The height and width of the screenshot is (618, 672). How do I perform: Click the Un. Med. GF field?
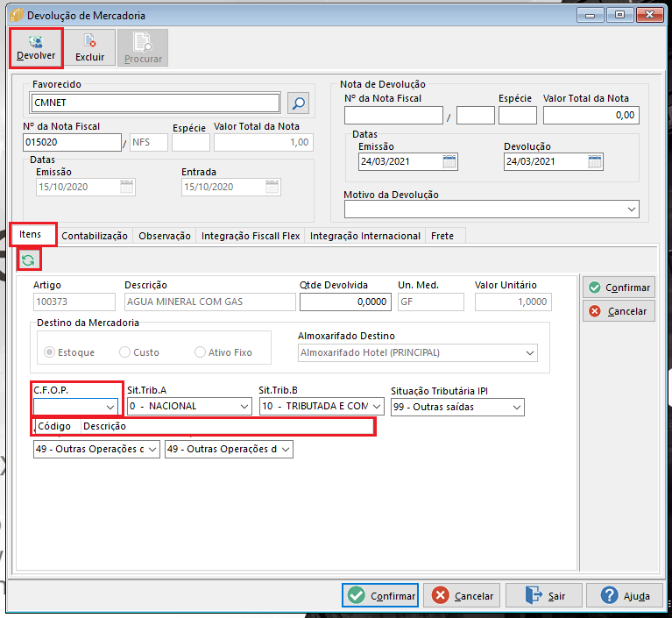pyautogui.click(x=431, y=302)
